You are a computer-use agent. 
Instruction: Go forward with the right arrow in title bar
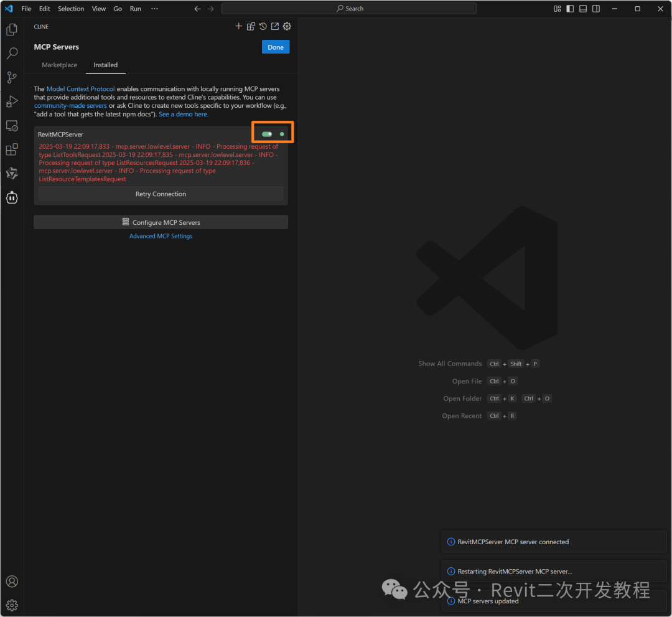[210, 9]
